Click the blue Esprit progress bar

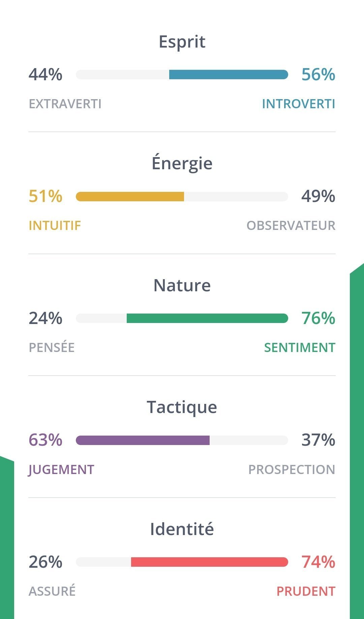pos(229,75)
